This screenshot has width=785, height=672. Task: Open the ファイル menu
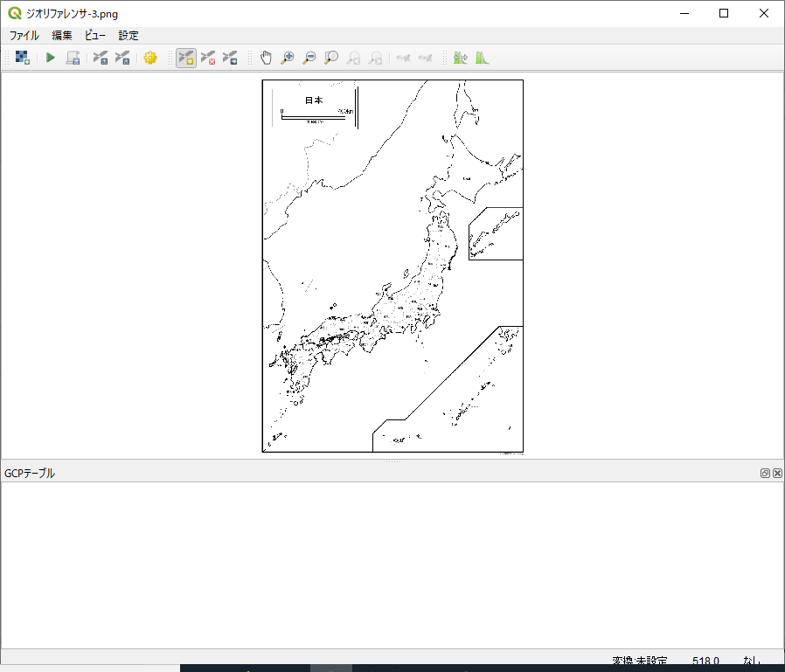point(24,36)
